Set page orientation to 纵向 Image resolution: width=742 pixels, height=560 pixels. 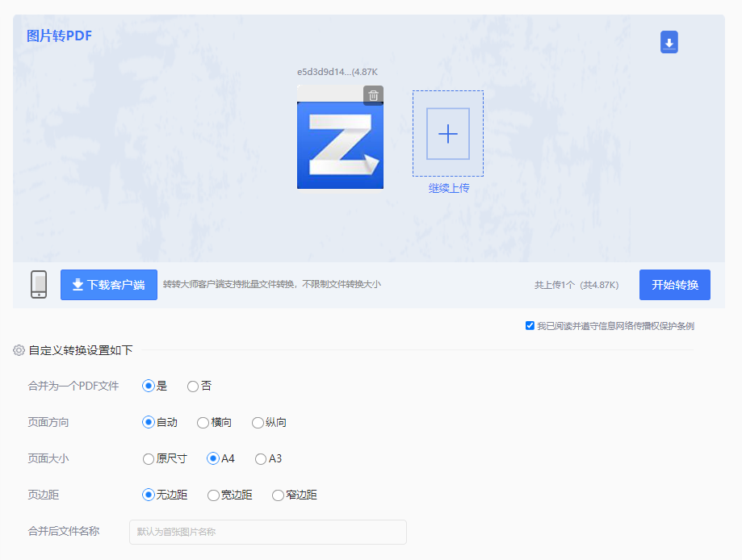[x=257, y=422]
